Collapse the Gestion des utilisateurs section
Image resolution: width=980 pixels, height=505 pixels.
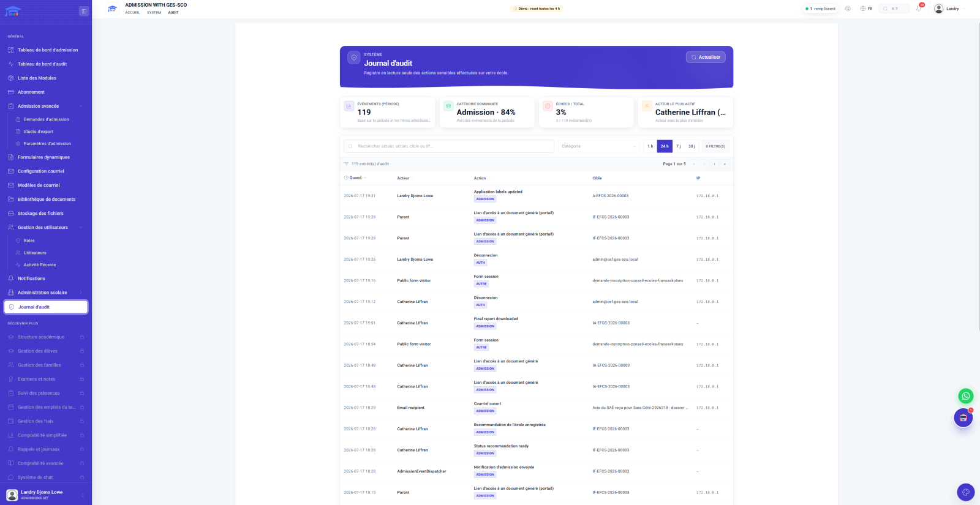[x=46, y=227]
